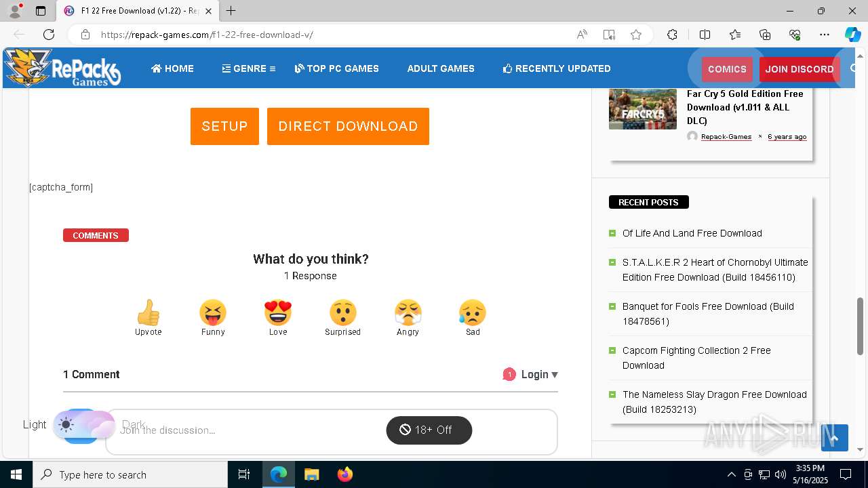Image resolution: width=868 pixels, height=488 pixels.
Task: Open Far Cry 5 Gold Edition Free Download link
Action: (x=745, y=107)
